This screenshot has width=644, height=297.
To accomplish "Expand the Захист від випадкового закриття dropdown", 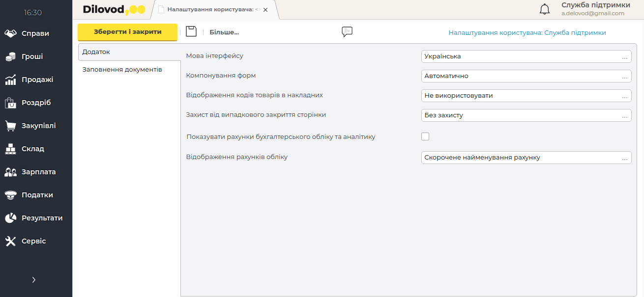I will tap(625, 115).
